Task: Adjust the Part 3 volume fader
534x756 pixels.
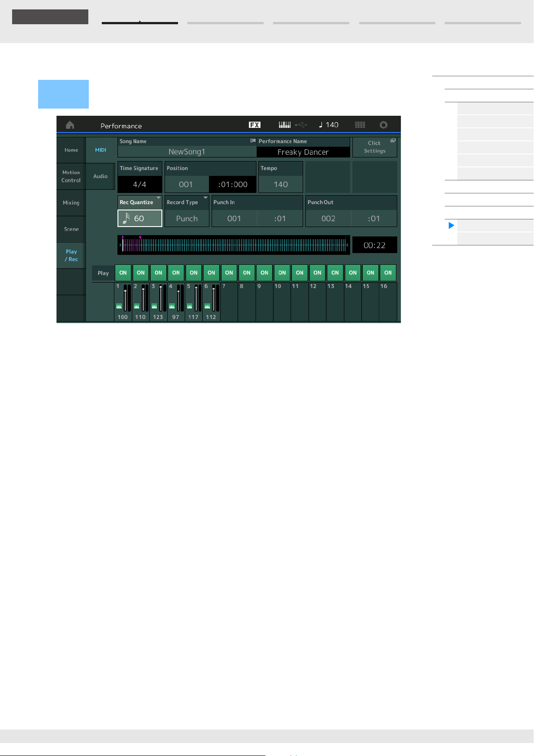Action: (x=161, y=297)
